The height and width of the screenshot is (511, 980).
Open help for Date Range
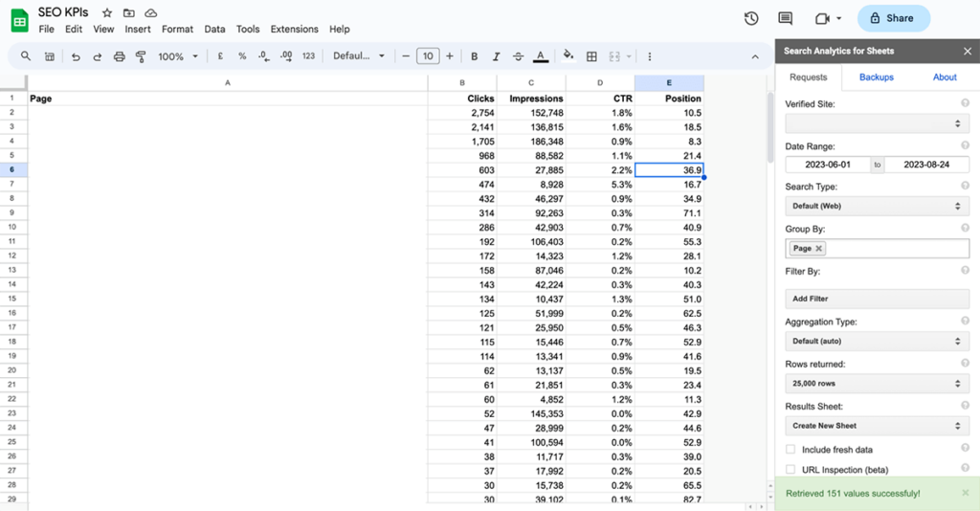(x=965, y=145)
